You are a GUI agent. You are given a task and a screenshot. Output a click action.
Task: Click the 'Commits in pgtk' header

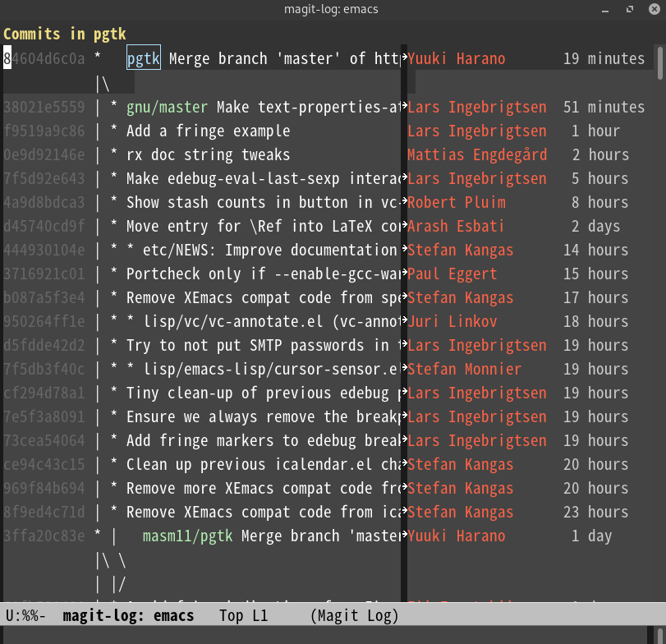65,34
